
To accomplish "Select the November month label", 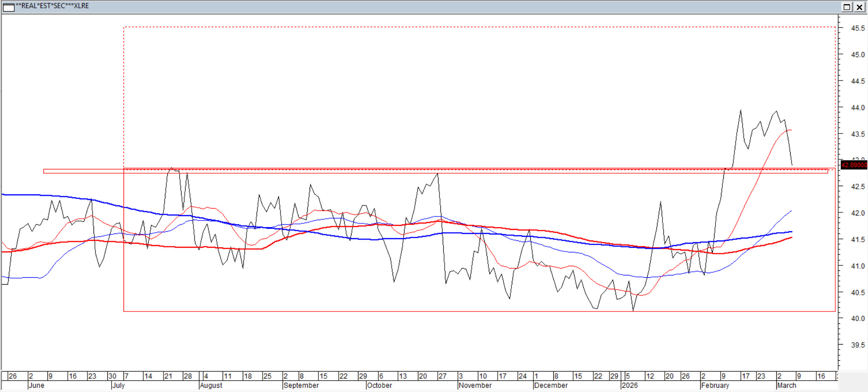I will click(x=475, y=386).
